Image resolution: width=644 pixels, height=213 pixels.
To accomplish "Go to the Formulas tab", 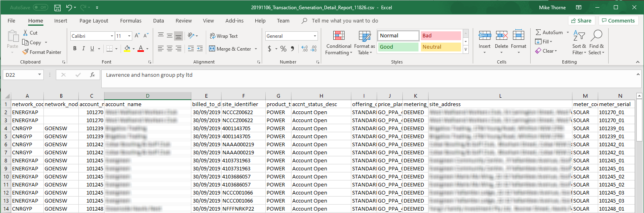I will [x=131, y=20].
